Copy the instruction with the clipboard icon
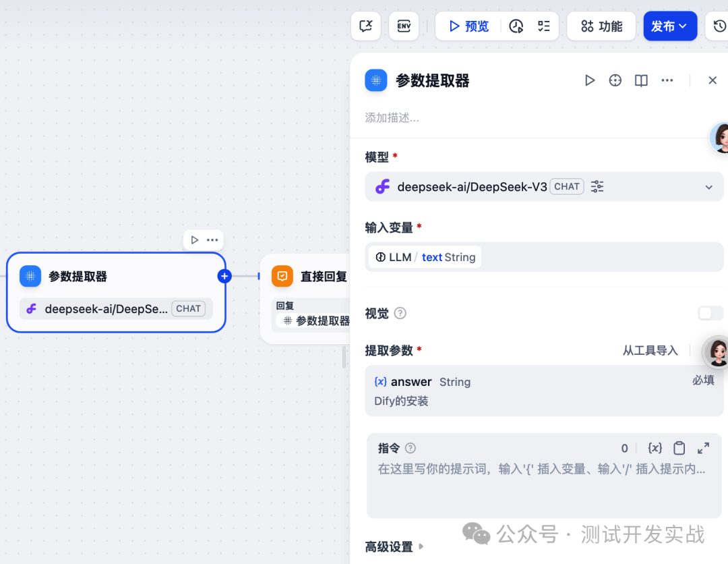Image resolution: width=728 pixels, height=564 pixels. point(679,448)
